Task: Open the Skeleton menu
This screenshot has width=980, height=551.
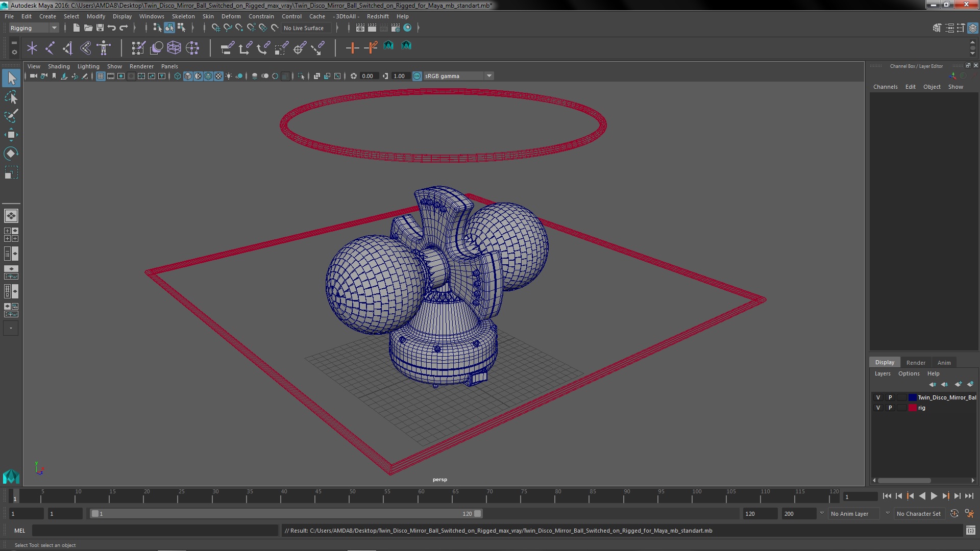Action: (x=183, y=16)
